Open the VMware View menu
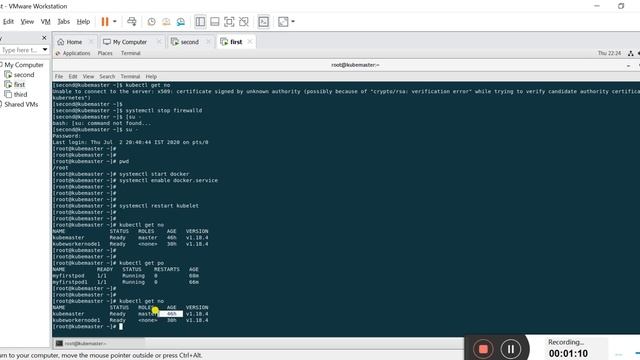The image size is (640, 360). point(27,22)
